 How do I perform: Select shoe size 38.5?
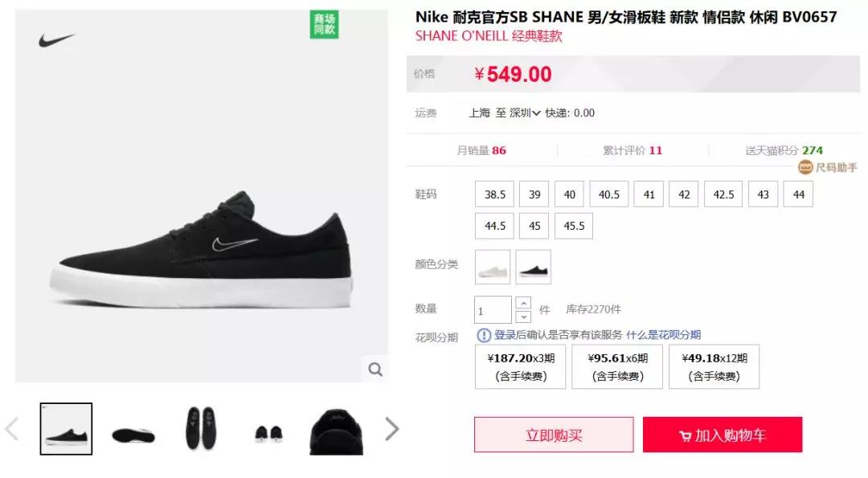[x=494, y=194]
